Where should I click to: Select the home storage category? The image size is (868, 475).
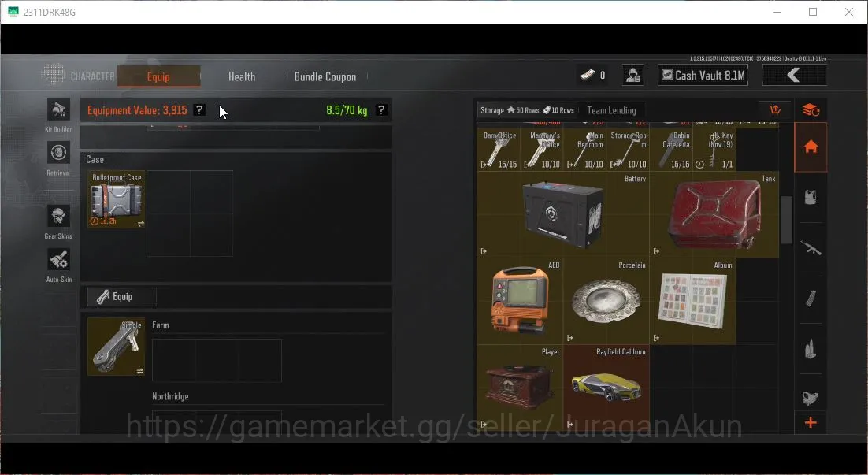coord(811,147)
